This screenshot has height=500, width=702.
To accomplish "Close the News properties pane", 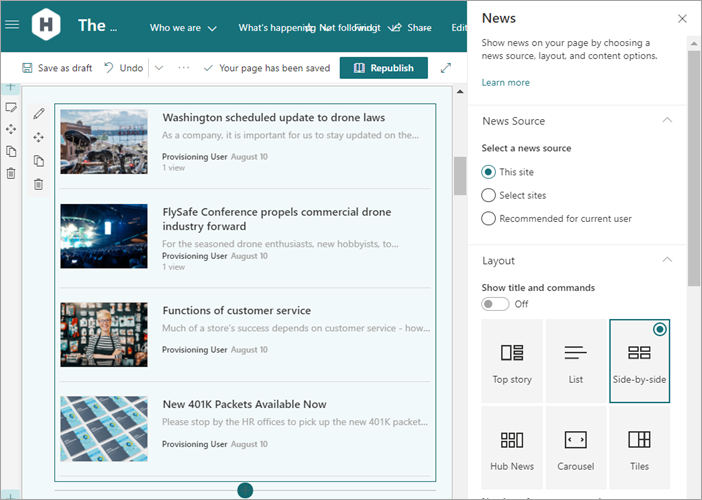I will pyautogui.click(x=682, y=19).
